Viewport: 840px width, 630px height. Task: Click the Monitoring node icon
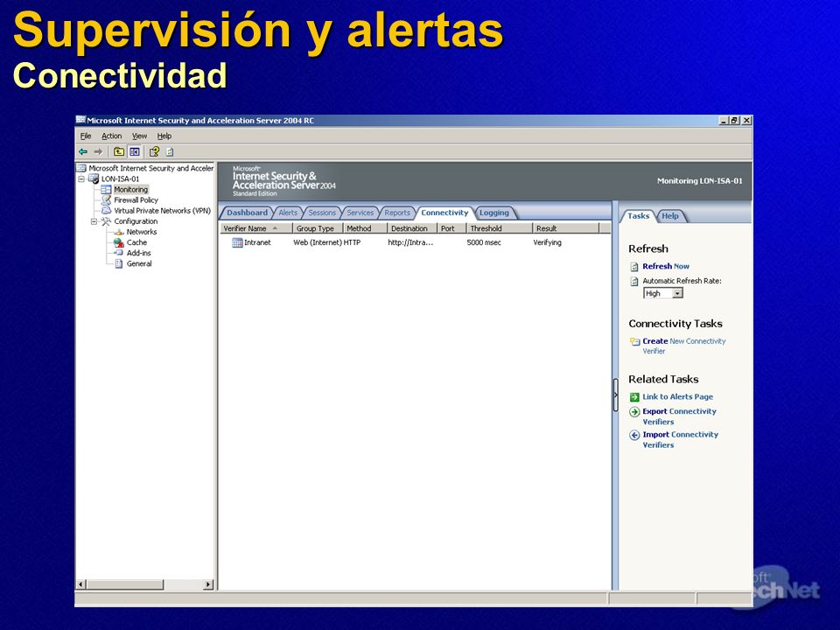[106, 190]
